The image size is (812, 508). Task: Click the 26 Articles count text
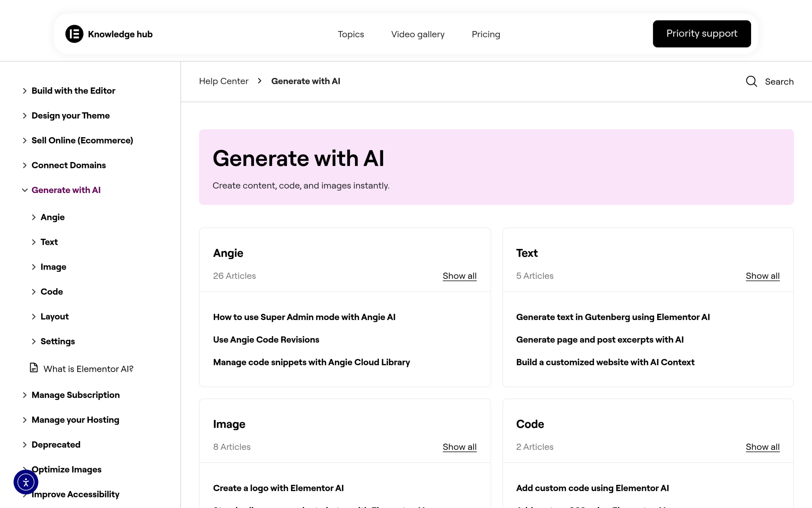(x=234, y=276)
